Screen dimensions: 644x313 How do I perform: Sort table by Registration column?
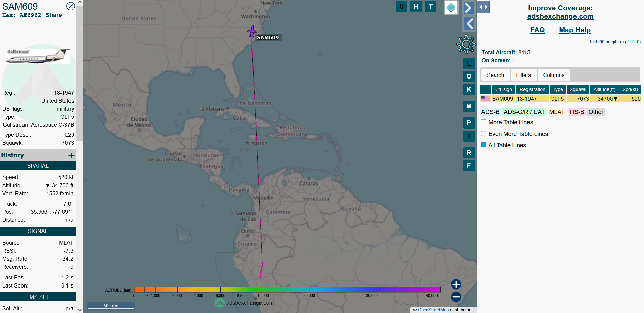pos(533,89)
